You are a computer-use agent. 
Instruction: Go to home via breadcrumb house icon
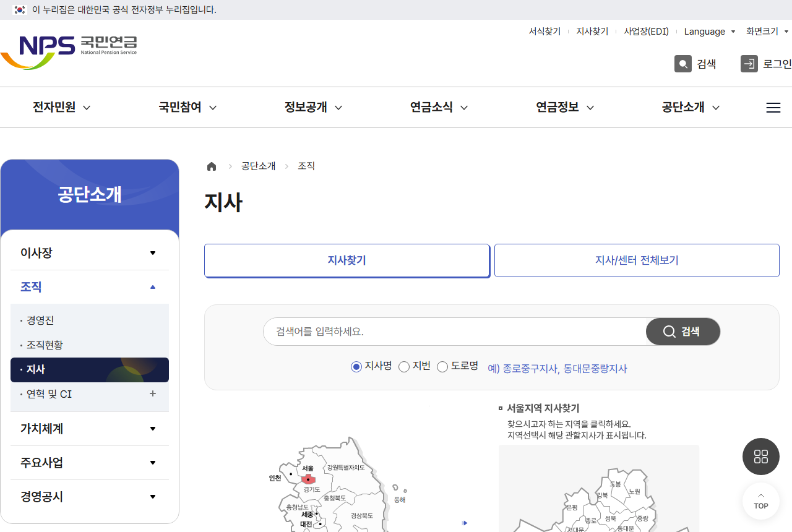[212, 166]
